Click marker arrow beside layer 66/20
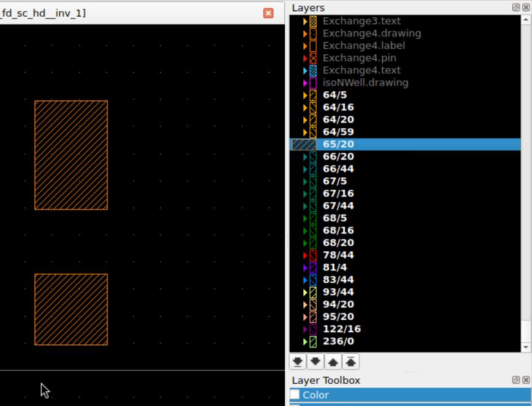Viewport: 532px width, 406px height. (305, 156)
